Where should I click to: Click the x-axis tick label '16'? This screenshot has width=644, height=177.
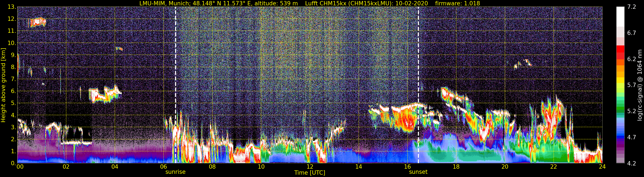coord(407,167)
